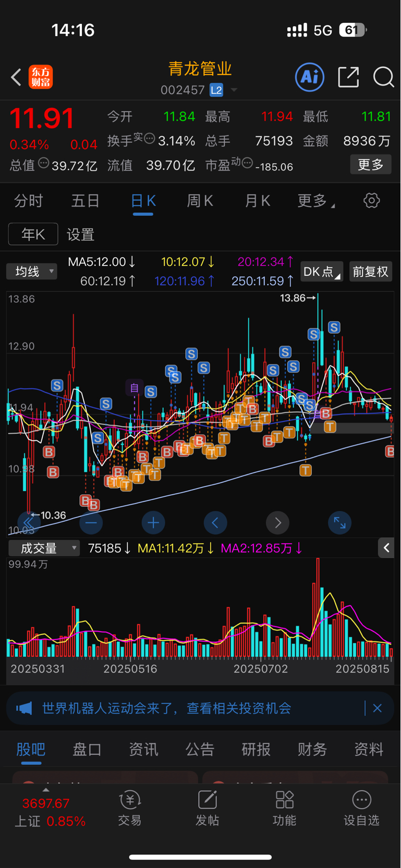Tap the MA2:12.85万 volume value
The height and width of the screenshot is (868, 401).
[262, 548]
